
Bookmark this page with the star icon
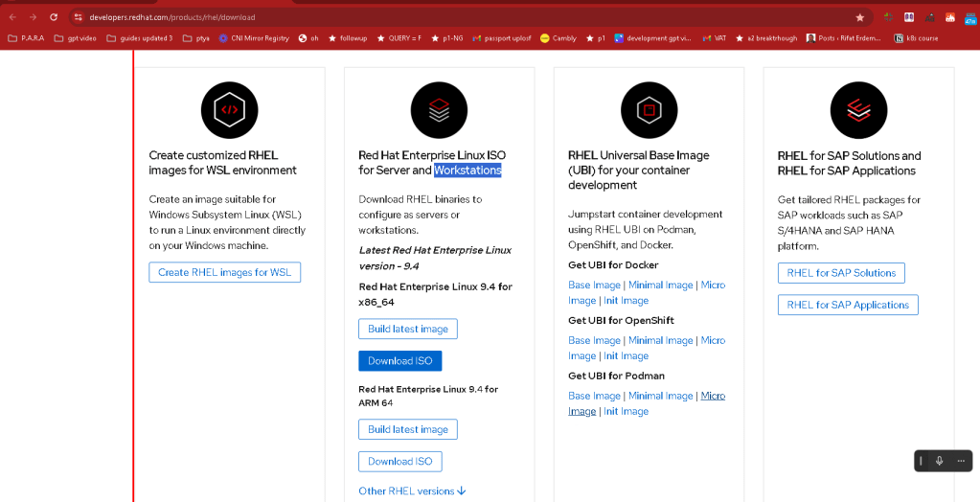pos(860,17)
